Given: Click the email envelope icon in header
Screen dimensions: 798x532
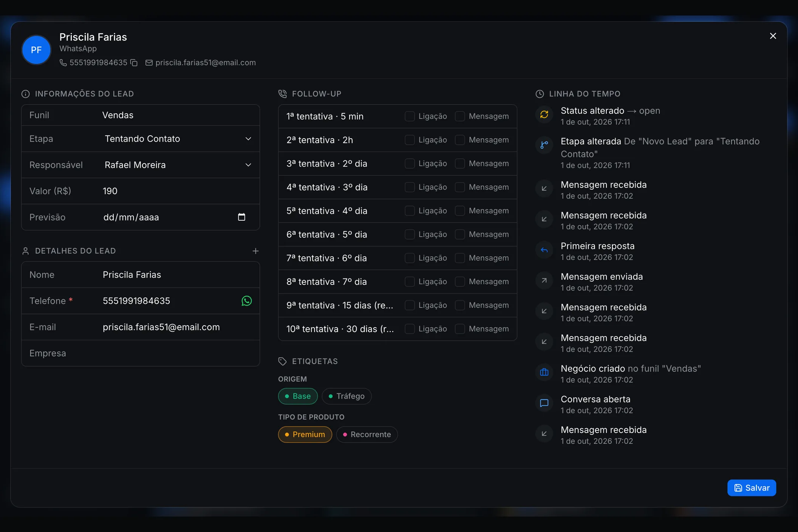Looking at the screenshot, I should (149, 63).
